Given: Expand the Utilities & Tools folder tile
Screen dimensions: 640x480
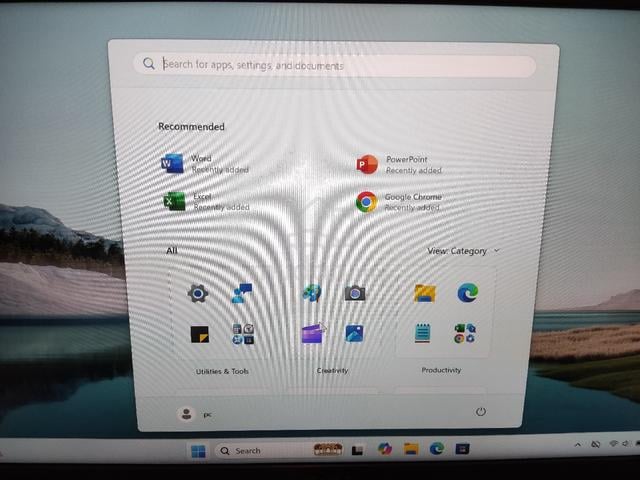Looking at the screenshot, I should click(243, 334).
